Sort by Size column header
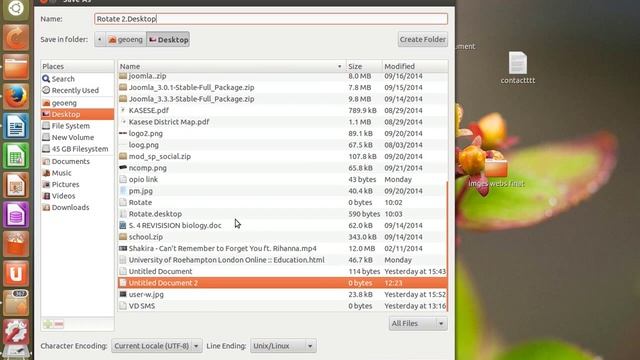This screenshot has width=640, height=360. [364, 66]
